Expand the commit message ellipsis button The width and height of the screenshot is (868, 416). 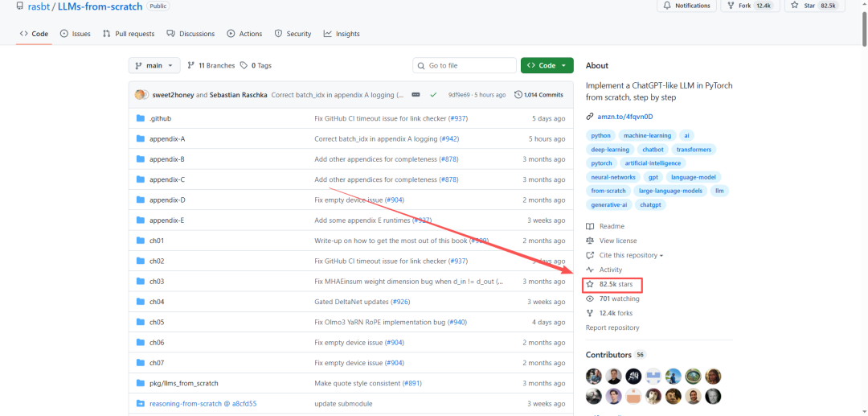[x=416, y=95]
